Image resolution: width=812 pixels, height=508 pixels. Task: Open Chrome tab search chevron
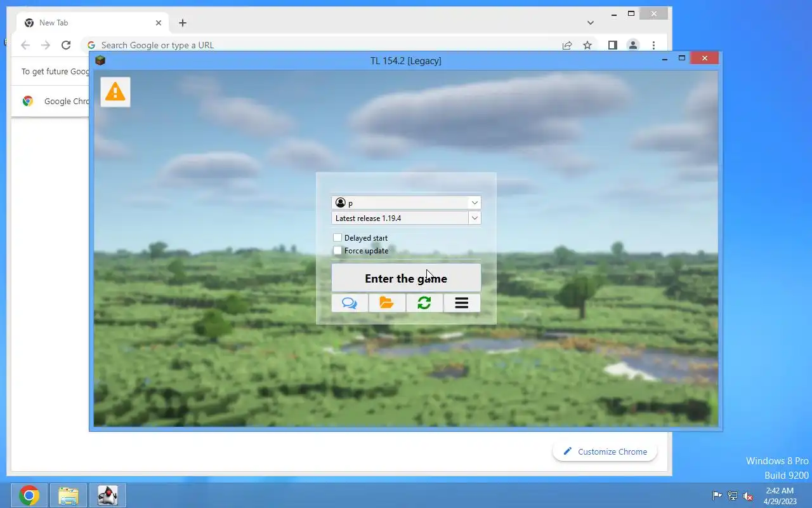591,23
